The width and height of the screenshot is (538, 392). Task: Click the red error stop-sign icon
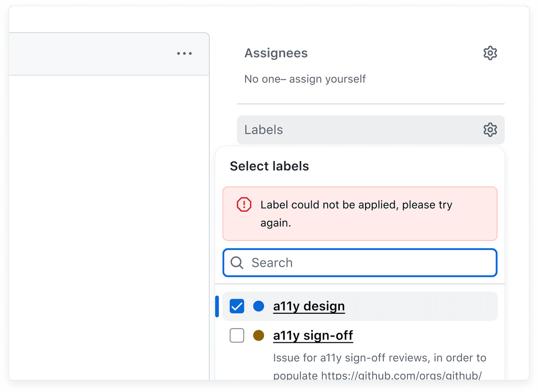(244, 204)
